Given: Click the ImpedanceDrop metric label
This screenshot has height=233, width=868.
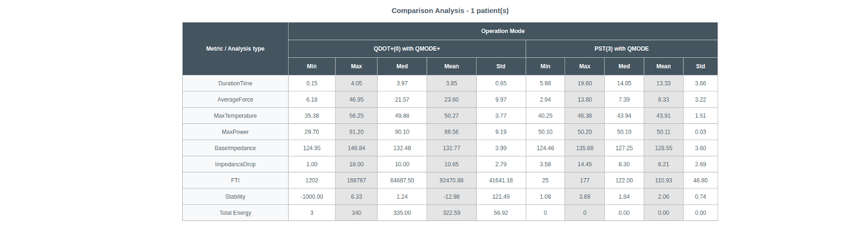Looking at the screenshot, I should click(235, 164).
